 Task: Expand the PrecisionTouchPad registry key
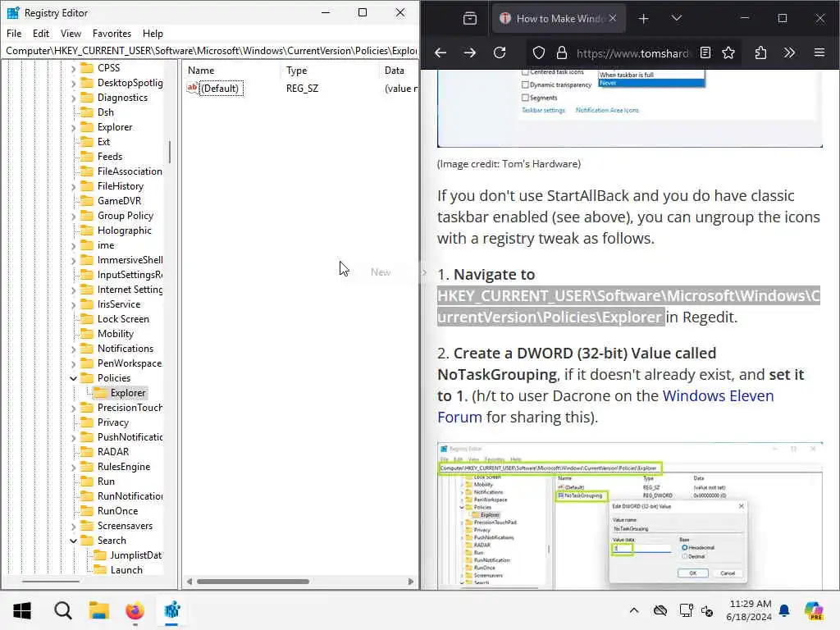(x=73, y=408)
